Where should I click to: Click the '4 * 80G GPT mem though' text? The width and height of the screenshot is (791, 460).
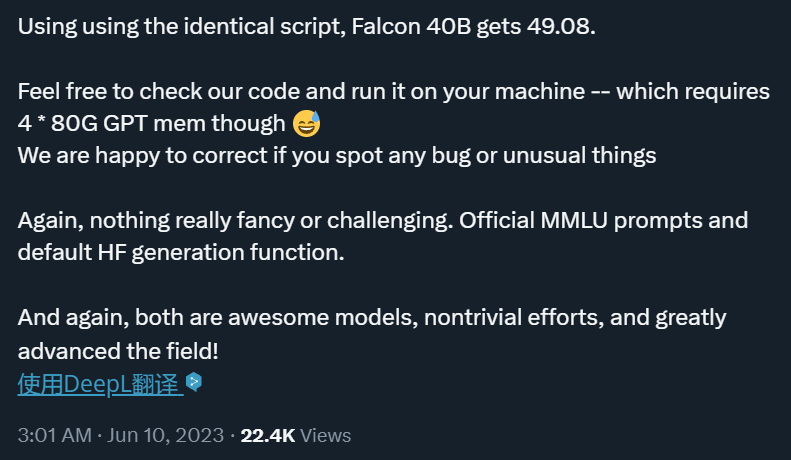click(151, 124)
